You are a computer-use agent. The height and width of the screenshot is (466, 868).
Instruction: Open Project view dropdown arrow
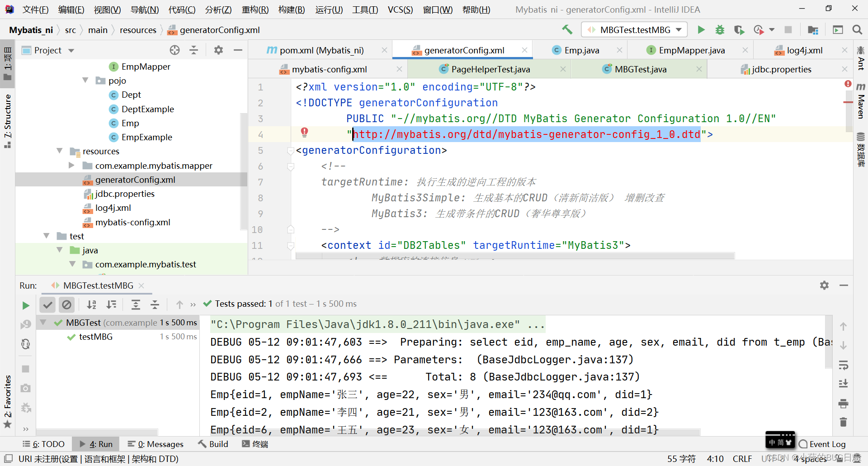pos(71,51)
